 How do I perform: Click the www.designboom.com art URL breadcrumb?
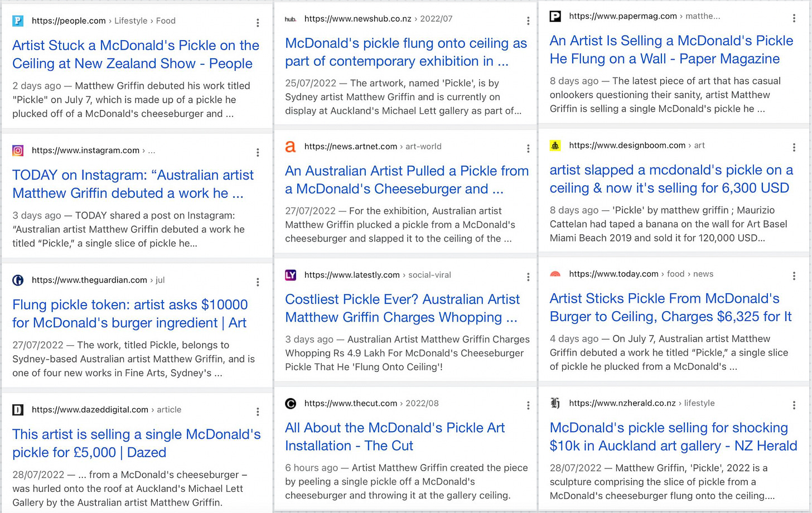pyautogui.click(x=637, y=146)
